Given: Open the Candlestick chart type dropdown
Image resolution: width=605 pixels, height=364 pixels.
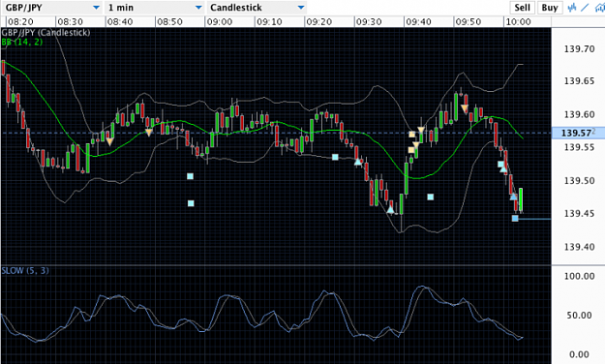Looking at the screenshot, I should (x=257, y=8).
